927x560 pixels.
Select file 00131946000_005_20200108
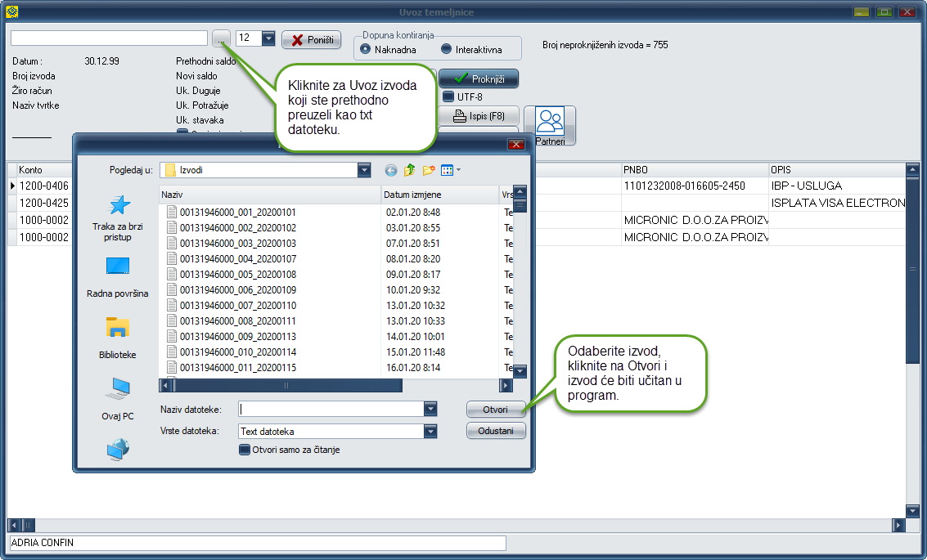(238, 275)
